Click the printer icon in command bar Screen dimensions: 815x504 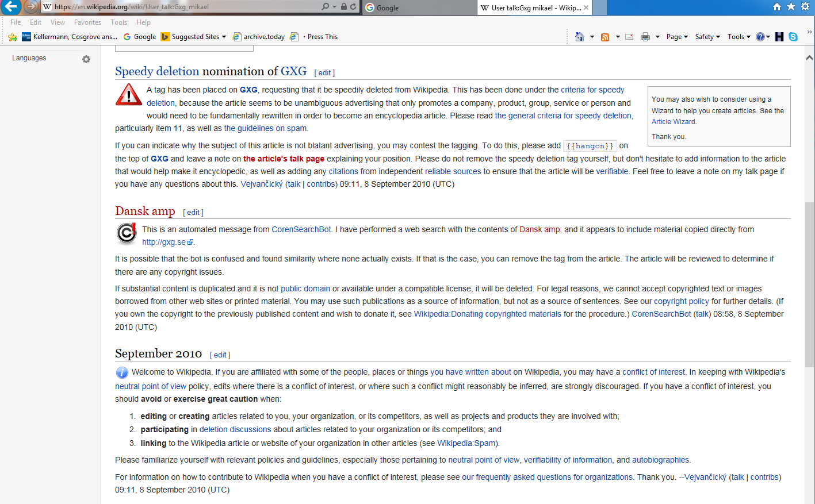tap(645, 37)
